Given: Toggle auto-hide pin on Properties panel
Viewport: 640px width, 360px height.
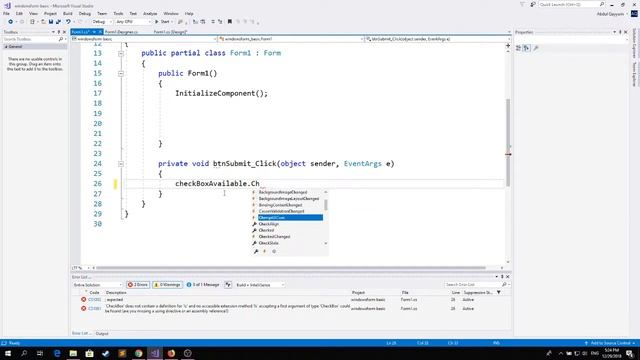Looking at the screenshot, I should point(620,32).
